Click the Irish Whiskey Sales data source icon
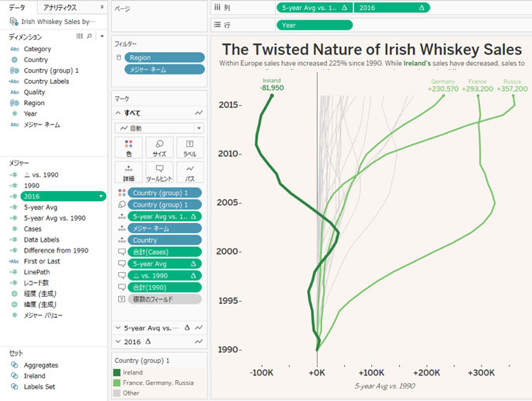 (14, 22)
